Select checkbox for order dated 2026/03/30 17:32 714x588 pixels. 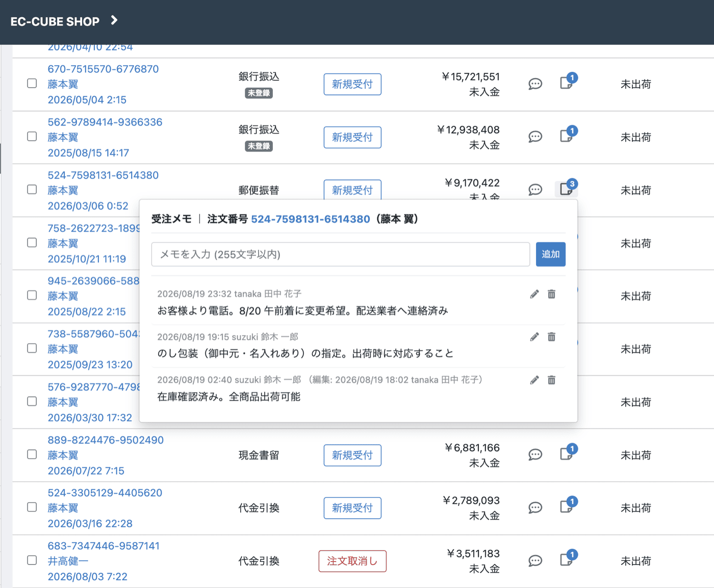click(x=32, y=401)
